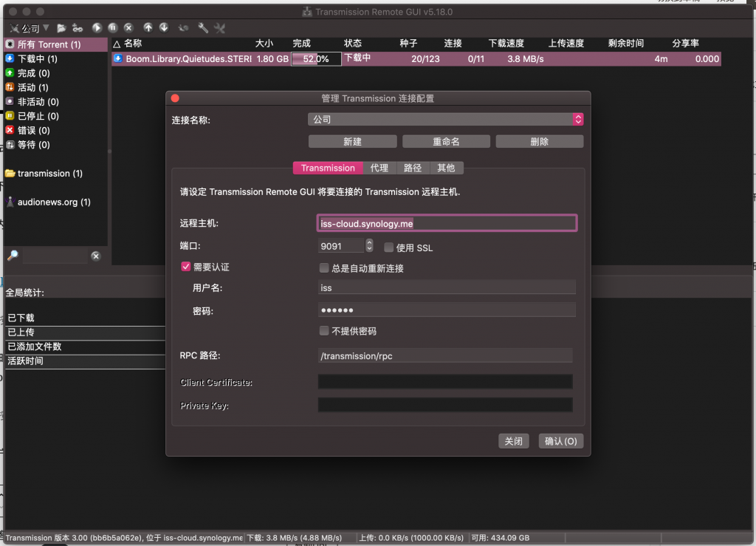The height and width of the screenshot is (546, 756).
Task: Click the open torrent file folder icon
Action: click(61, 28)
